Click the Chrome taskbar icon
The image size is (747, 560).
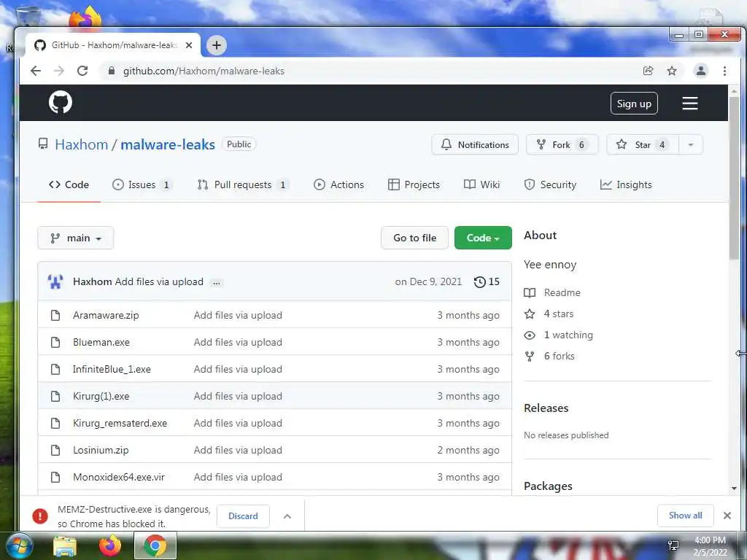click(155, 545)
